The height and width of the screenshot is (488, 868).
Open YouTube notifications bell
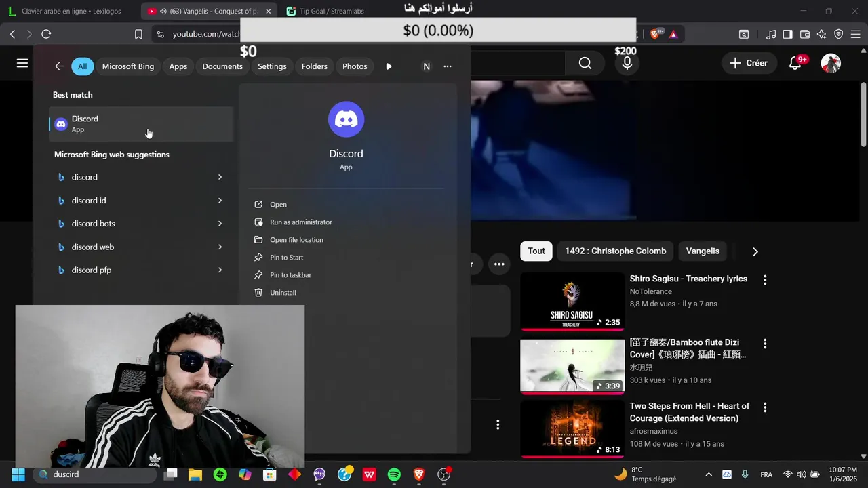pyautogui.click(x=795, y=63)
